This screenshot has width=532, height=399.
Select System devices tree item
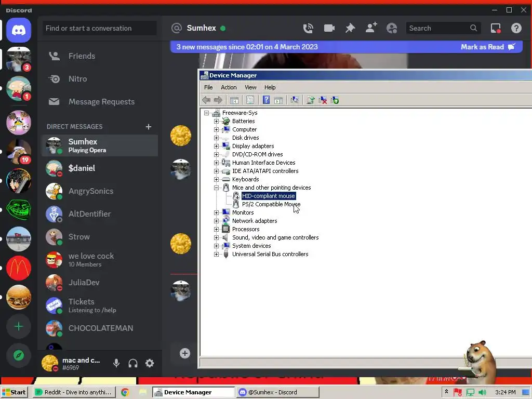click(251, 246)
